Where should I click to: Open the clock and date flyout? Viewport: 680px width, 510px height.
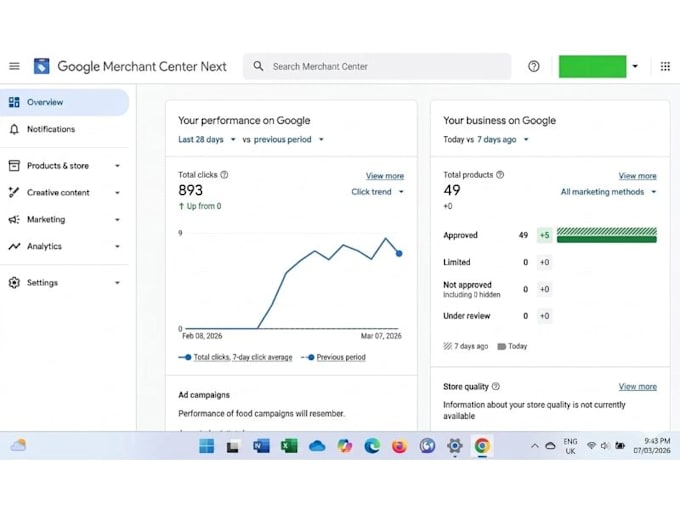click(651, 446)
